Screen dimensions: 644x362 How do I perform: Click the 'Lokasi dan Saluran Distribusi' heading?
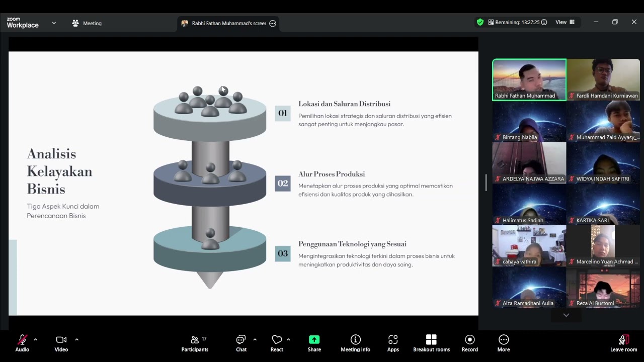pyautogui.click(x=344, y=104)
